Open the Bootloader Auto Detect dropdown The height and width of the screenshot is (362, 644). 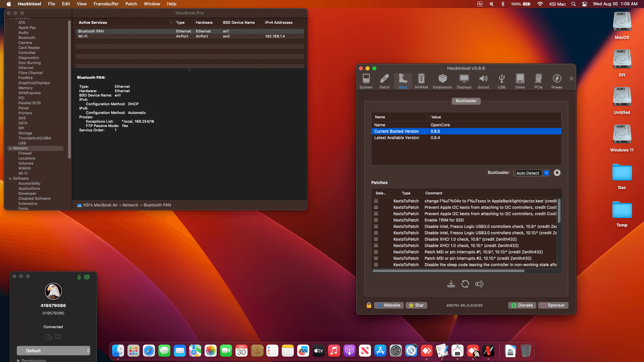531,173
